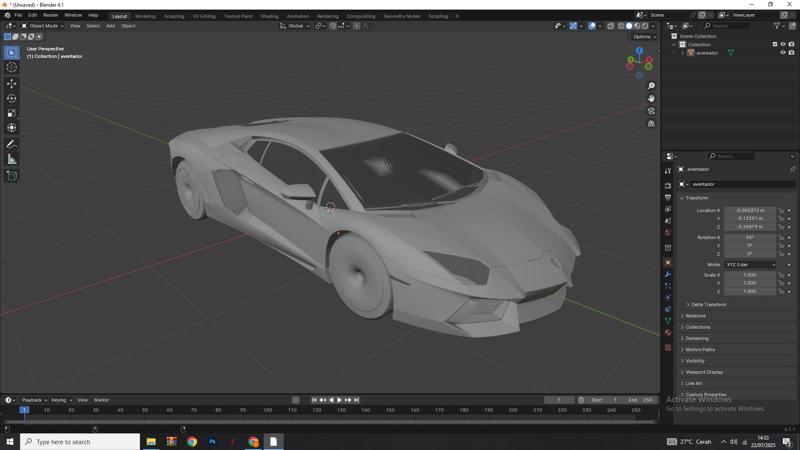
Task: Open the Object Mode dropdown
Action: 42,26
